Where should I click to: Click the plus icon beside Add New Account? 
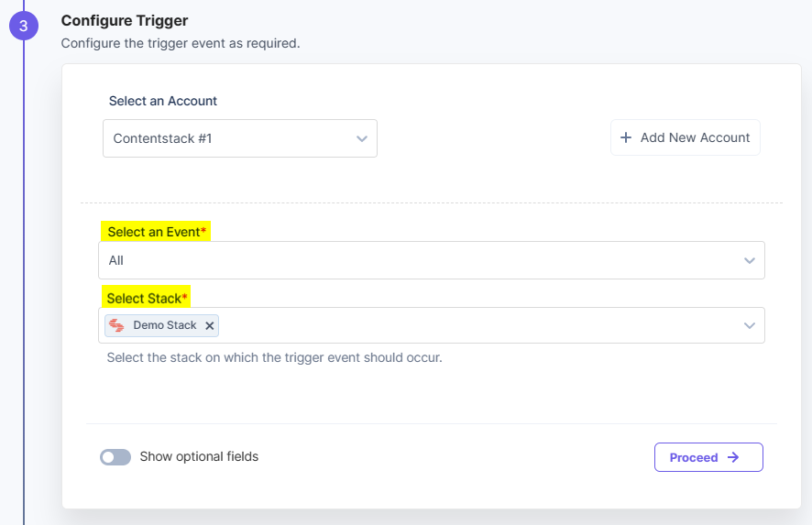tap(626, 137)
